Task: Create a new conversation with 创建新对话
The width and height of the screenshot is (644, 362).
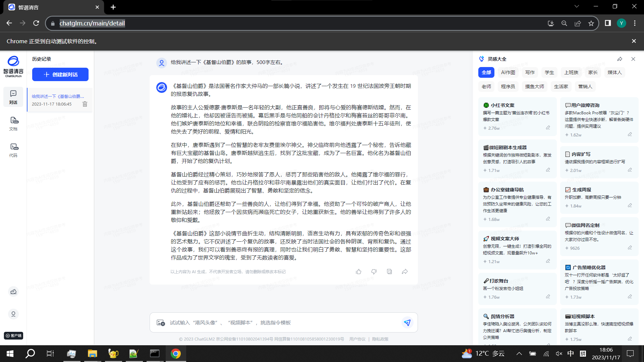Action: coord(60,74)
